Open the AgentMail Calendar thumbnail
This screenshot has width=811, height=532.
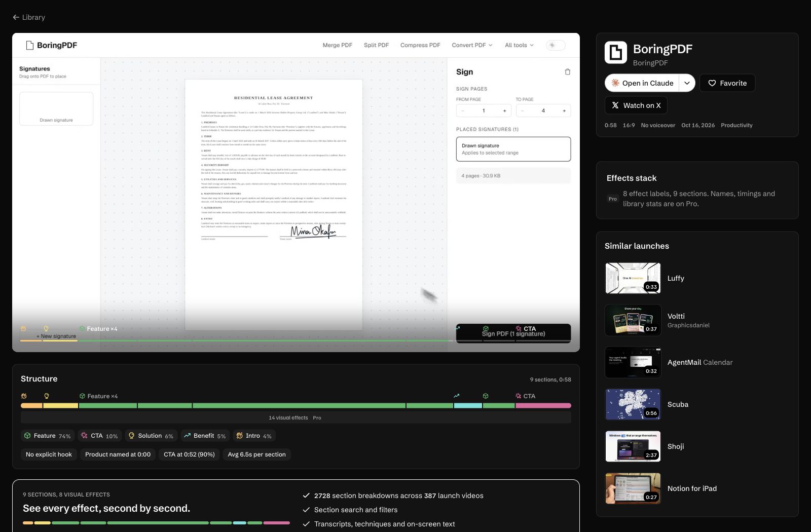coord(633,362)
